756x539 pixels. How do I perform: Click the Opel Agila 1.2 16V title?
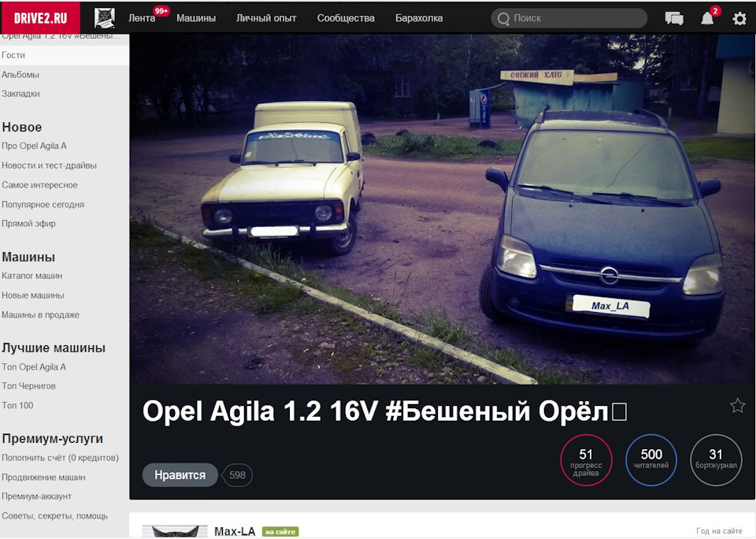[x=385, y=411]
